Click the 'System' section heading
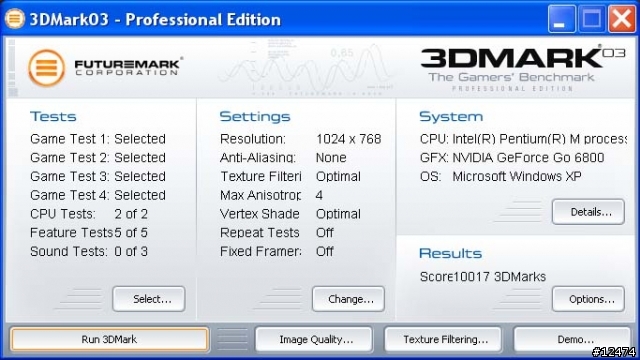The height and width of the screenshot is (360, 640). click(x=451, y=117)
